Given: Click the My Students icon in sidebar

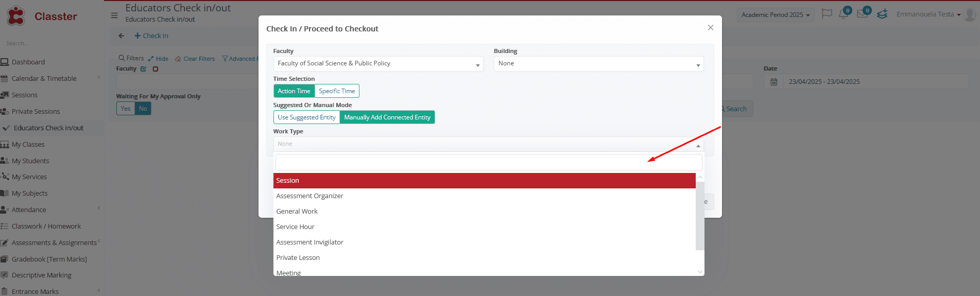Looking at the screenshot, I should 5,161.
